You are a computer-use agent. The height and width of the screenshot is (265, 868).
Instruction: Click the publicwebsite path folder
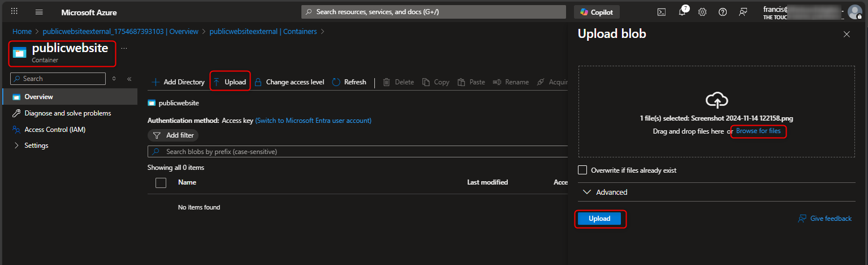174,103
